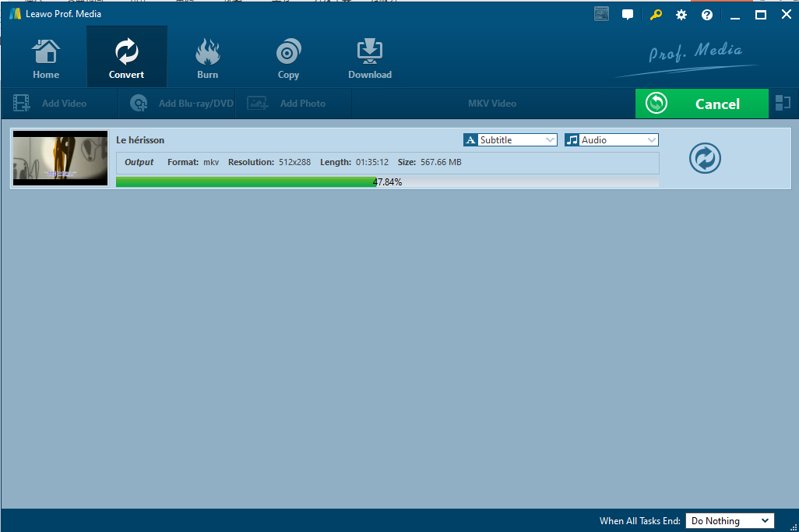Open the Home module
This screenshot has width=799, height=532.
[46, 58]
